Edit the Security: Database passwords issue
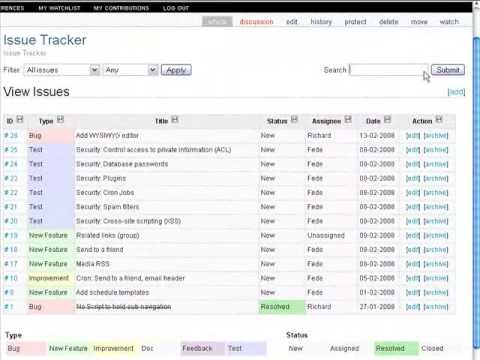The width and height of the screenshot is (480, 360). point(413,164)
